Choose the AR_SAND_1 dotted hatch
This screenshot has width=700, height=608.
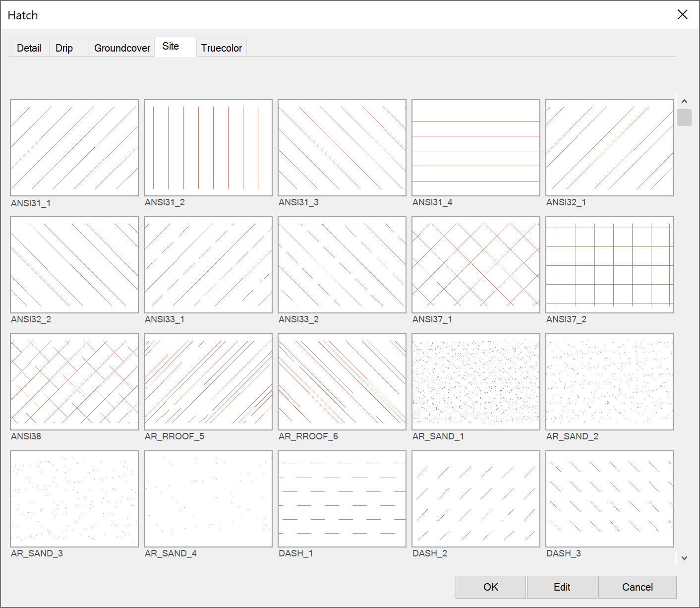point(476,382)
